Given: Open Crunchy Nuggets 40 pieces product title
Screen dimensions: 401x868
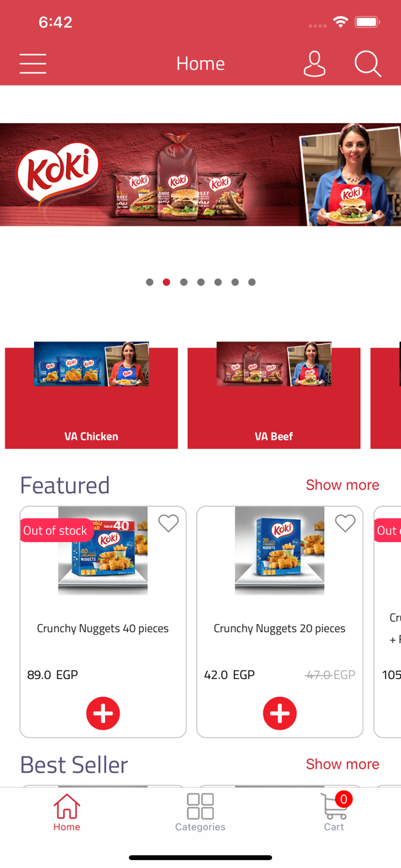Looking at the screenshot, I should click(x=103, y=629).
